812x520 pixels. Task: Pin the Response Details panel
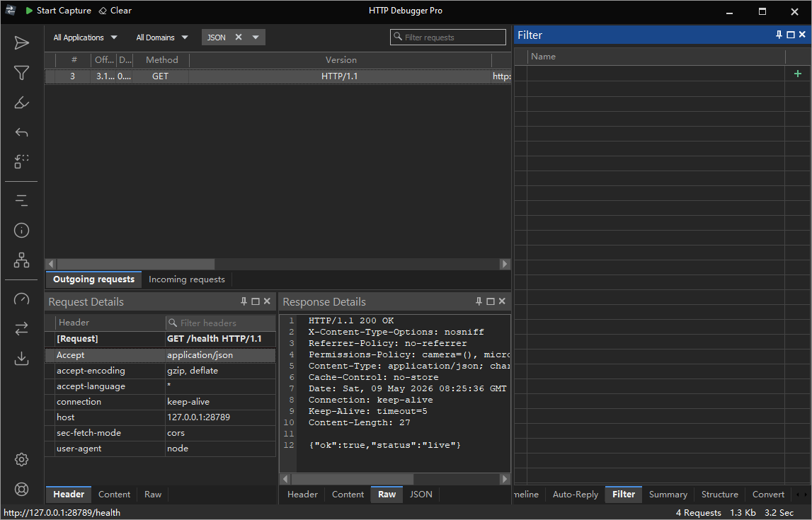(x=479, y=301)
